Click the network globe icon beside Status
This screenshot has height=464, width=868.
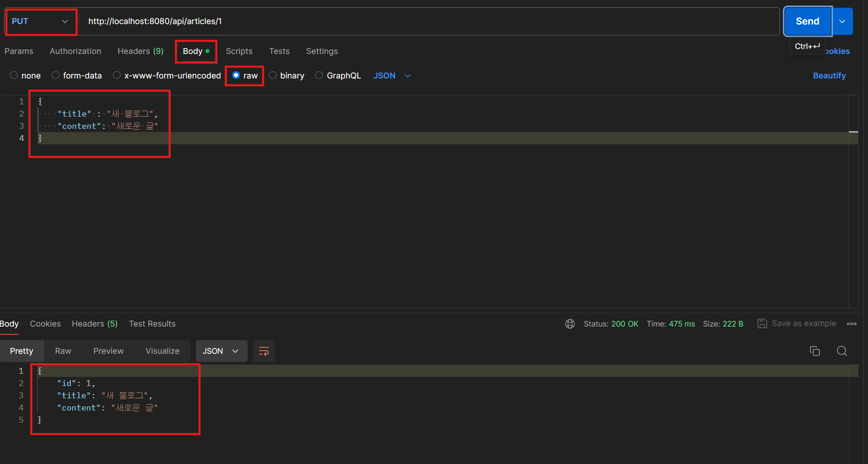(570, 324)
